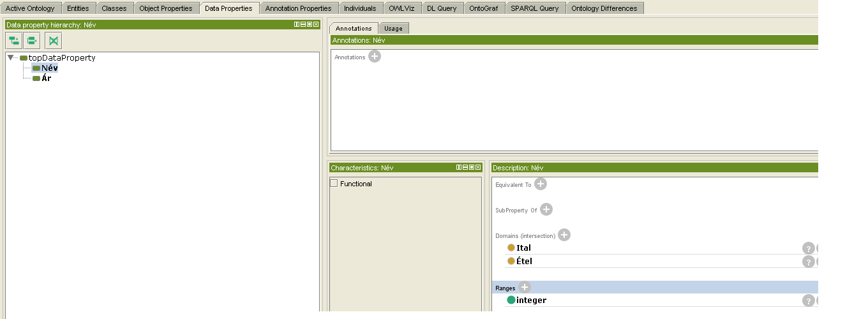Delete the selected data property
The image size is (868, 319).
click(x=54, y=41)
